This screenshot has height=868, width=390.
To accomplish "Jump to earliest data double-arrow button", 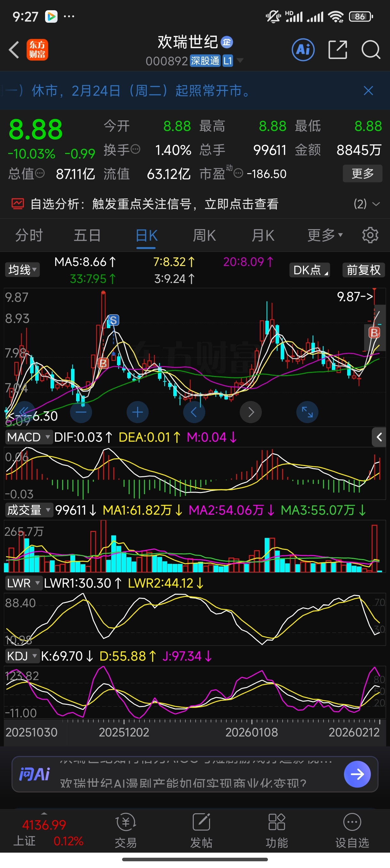I will (24, 412).
